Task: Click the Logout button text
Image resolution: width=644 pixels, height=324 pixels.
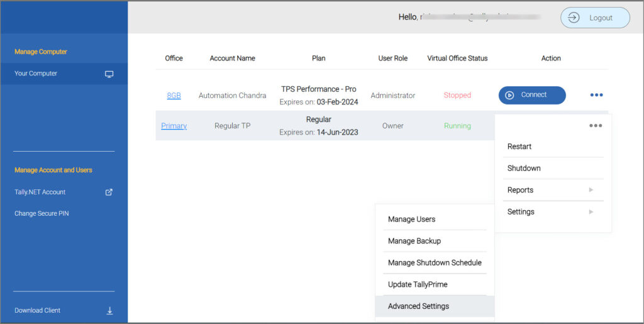Action: [601, 18]
